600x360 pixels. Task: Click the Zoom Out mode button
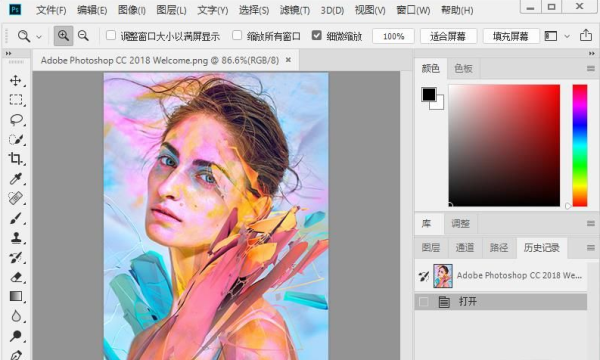[83, 36]
